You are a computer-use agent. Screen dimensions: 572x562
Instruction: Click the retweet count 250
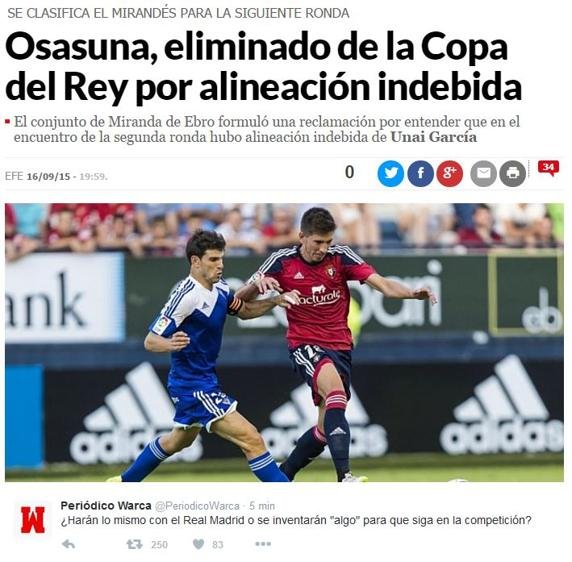pyautogui.click(x=159, y=544)
